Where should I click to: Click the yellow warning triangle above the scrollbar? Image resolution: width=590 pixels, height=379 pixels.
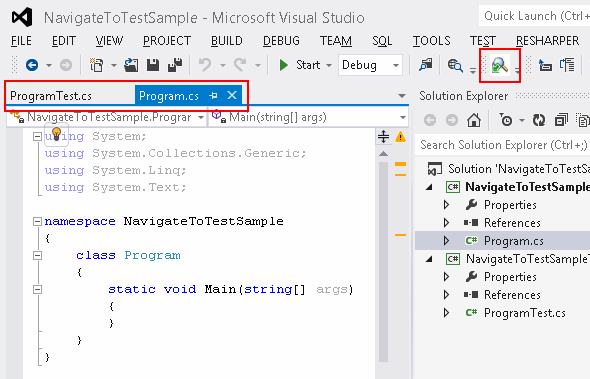[x=400, y=136]
